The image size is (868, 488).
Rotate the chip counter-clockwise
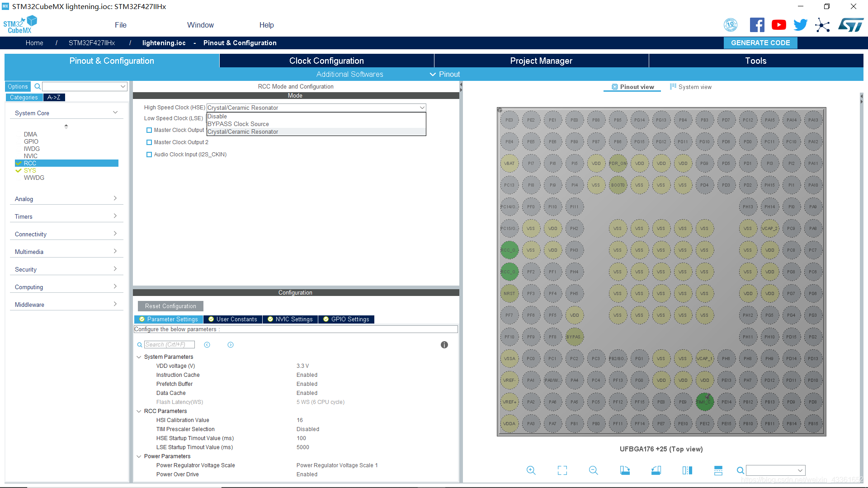656,470
